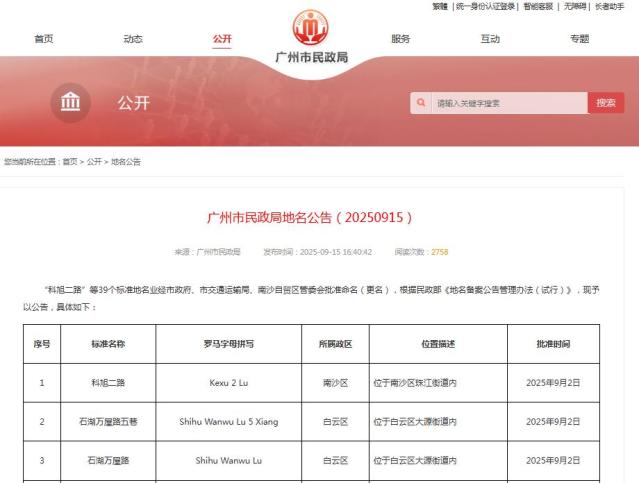
Task: Click the cell 科旭二路
Action: (x=108, y=383)
